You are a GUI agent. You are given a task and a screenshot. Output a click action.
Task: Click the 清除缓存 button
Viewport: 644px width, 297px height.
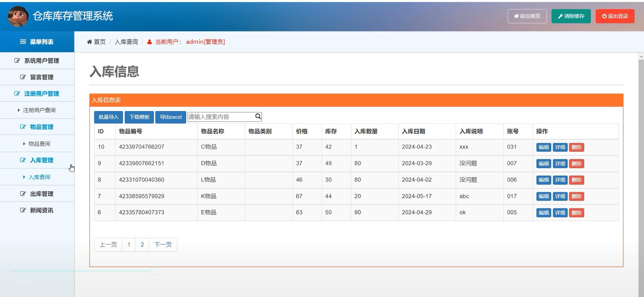point(571,16)
